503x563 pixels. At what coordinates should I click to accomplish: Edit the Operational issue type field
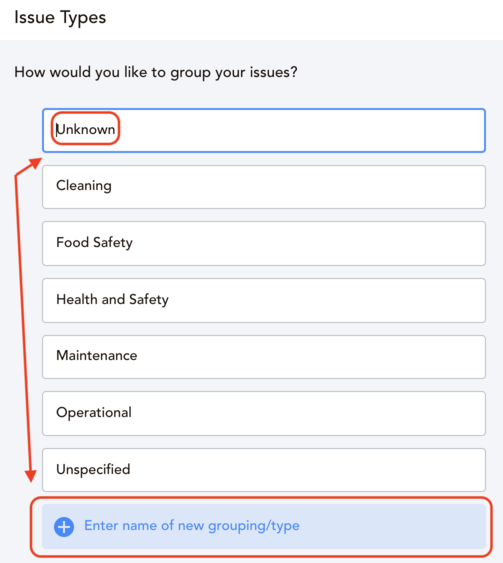264,414
